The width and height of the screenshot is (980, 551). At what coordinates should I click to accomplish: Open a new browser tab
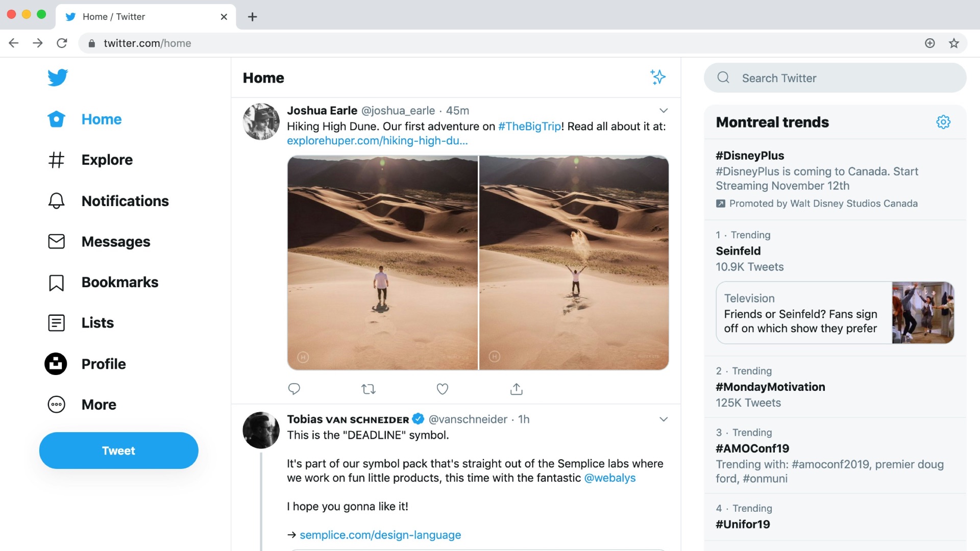coord(252,17)
